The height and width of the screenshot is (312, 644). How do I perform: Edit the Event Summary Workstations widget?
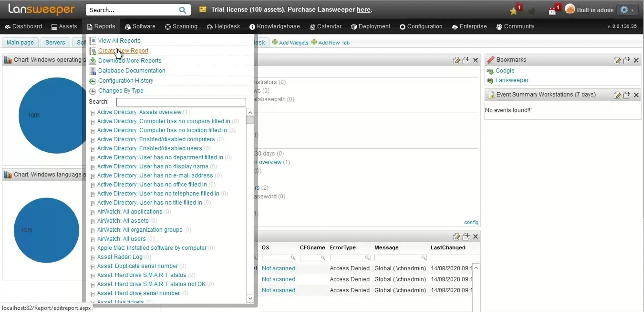[x=617, y=95]
